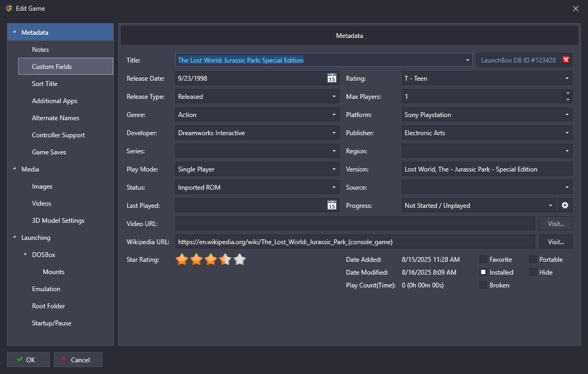Open the Region dropdown
The width and height of the screenshot is (588, 374).
[487, 151]
